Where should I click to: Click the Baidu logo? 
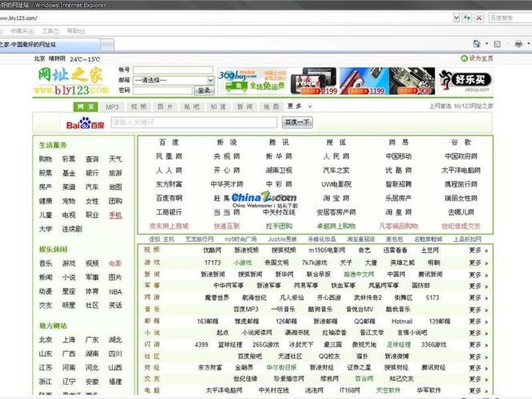point(85,123)
